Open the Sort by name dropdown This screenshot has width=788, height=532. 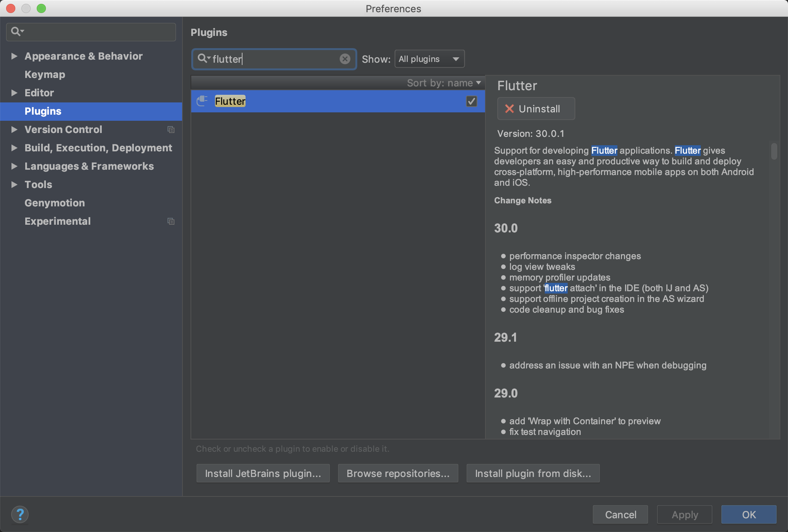[x=444, y=83]
